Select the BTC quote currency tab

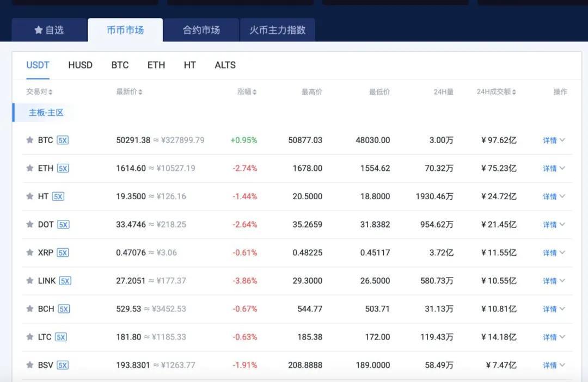pos(120,65)
